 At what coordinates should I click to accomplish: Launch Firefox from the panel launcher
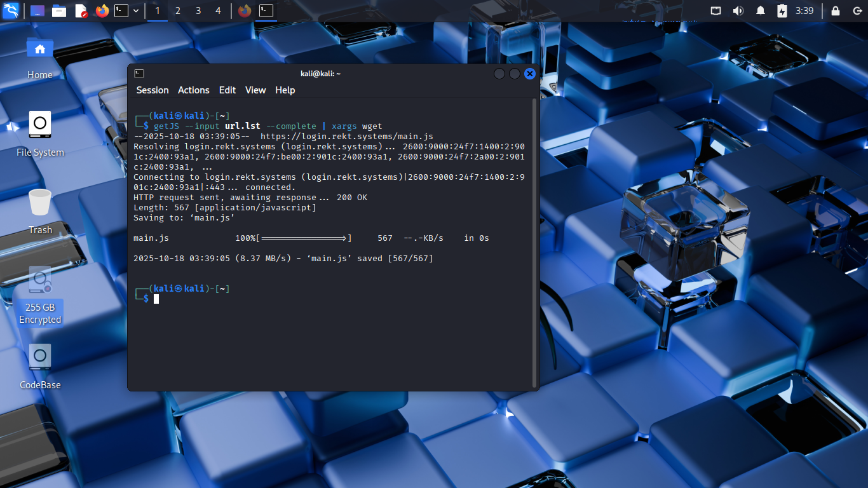[x=102, y=11]
